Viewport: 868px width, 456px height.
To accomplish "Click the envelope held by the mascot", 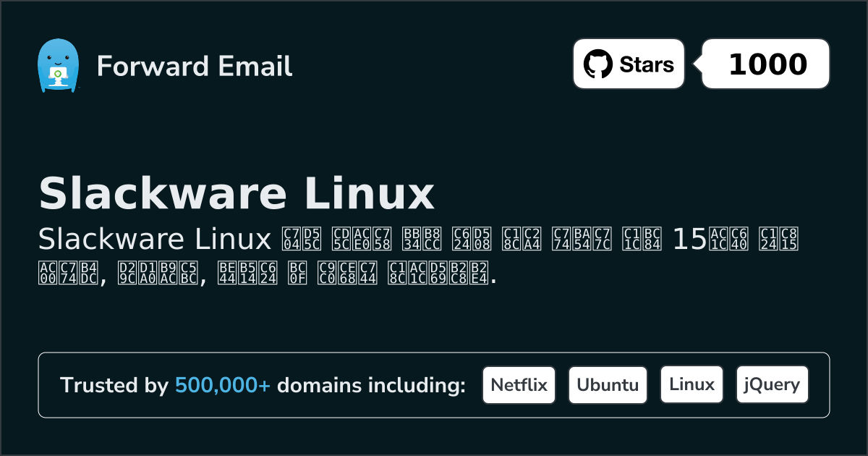I will click(x=57, y=74).
